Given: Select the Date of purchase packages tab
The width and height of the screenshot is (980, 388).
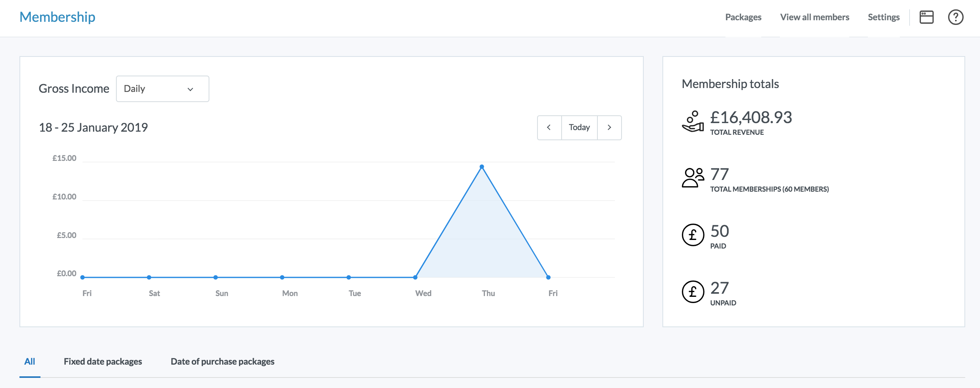Looking at the screenshot, I should point(222,362).
